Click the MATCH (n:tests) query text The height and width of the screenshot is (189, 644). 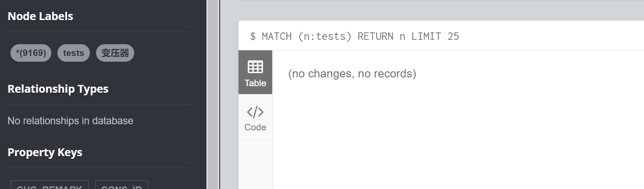(x=307, y=36)
